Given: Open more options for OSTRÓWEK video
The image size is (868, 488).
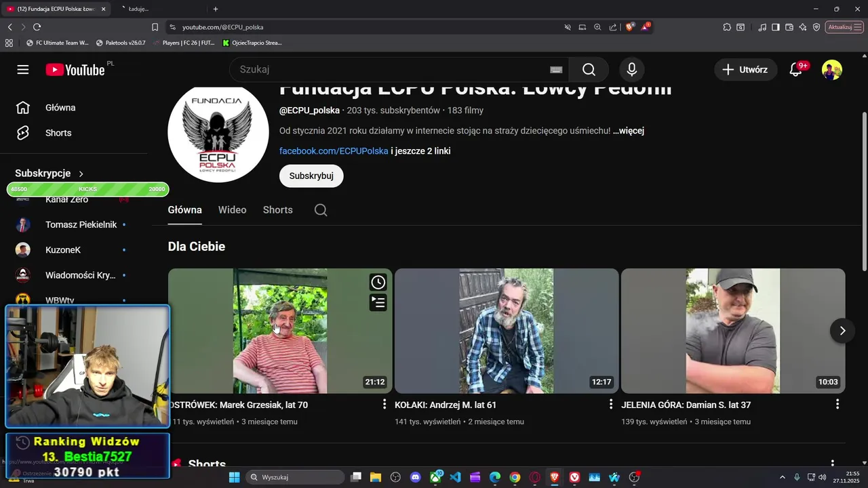Looking at the screenshot, I should tap(384, 404).
